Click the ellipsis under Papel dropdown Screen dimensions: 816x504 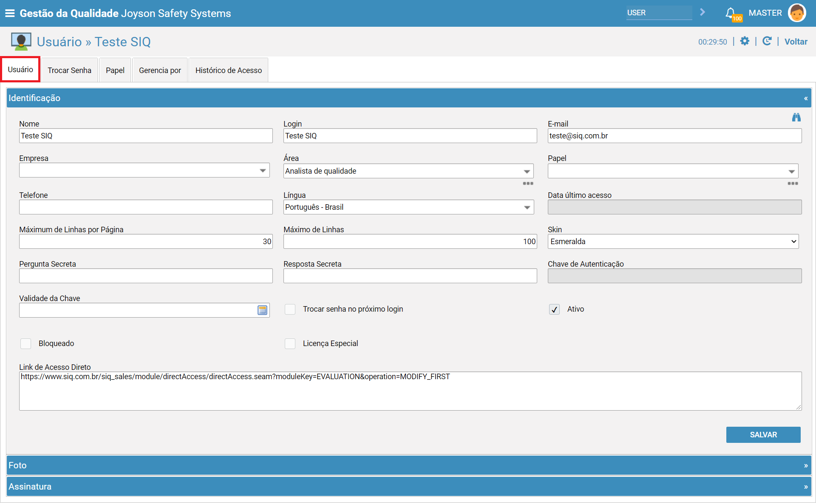click(x=793, y=183)
